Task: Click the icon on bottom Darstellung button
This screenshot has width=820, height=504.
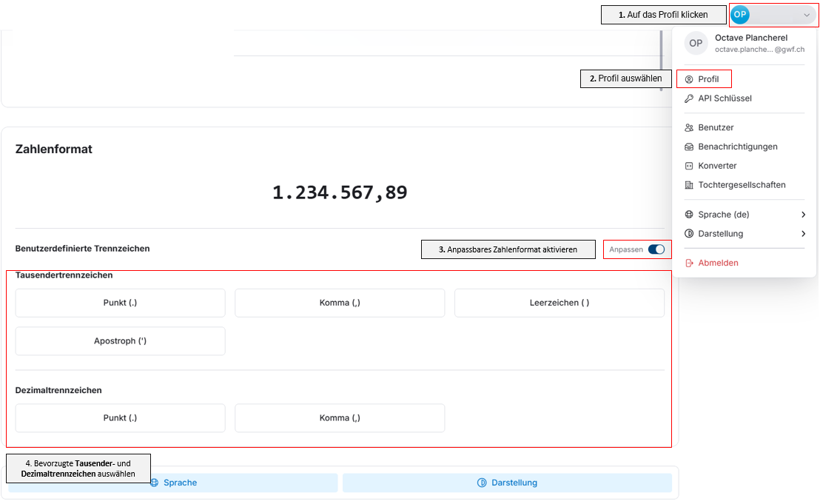Action: point(482,483)
